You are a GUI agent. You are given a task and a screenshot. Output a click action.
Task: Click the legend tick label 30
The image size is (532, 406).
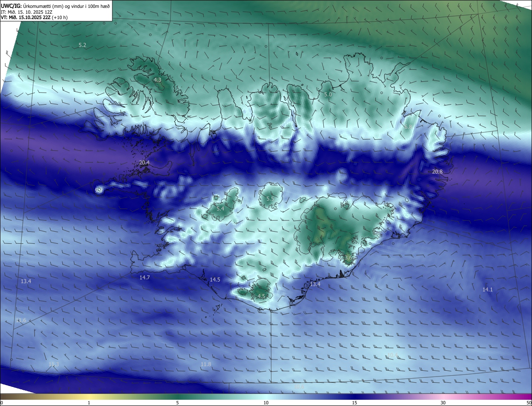[x=443, y=403]
